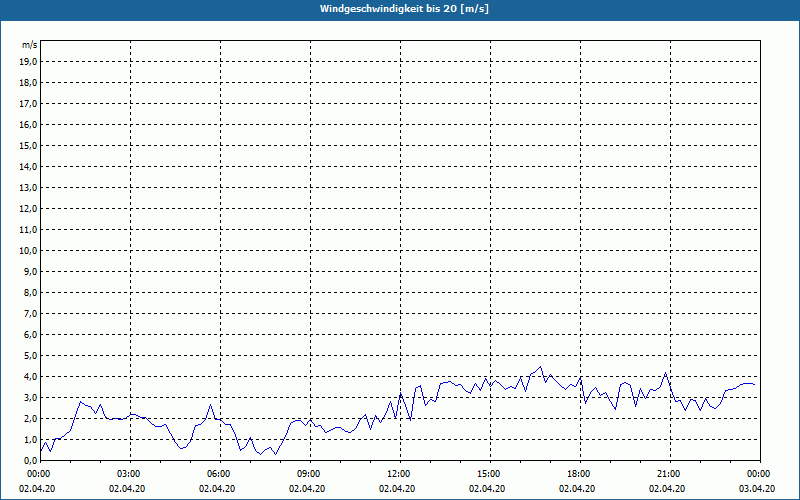Select the 06:00 time label on x-axis
Screen dimensions: 800x500
219,473
